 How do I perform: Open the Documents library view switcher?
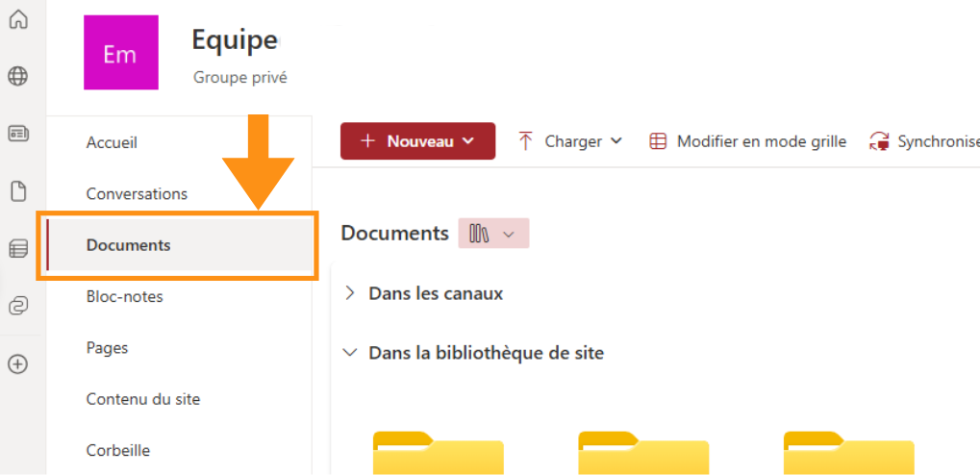(492, 234)
